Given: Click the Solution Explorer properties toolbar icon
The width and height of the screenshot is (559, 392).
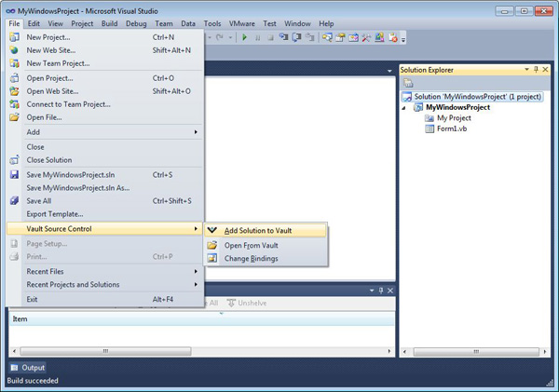Looking at the screenshot, I should point(408,83).
